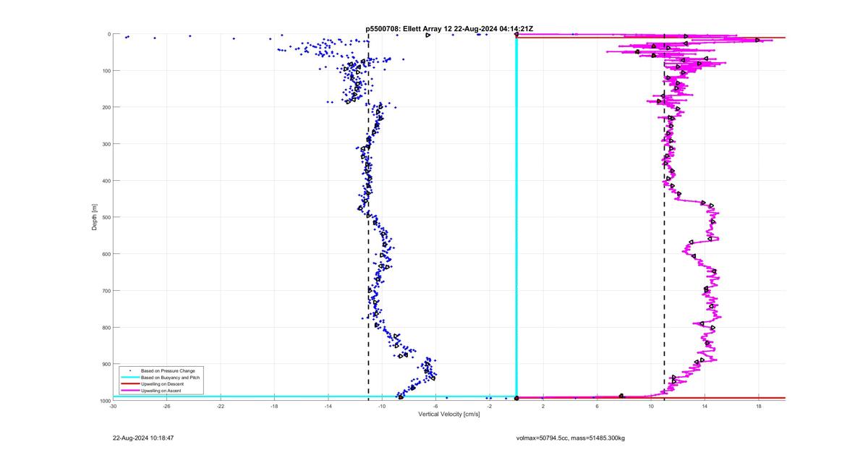868x450 pixels.
Task: Click y-axis depth tick label "500"
Action: (x=105, y=217)
